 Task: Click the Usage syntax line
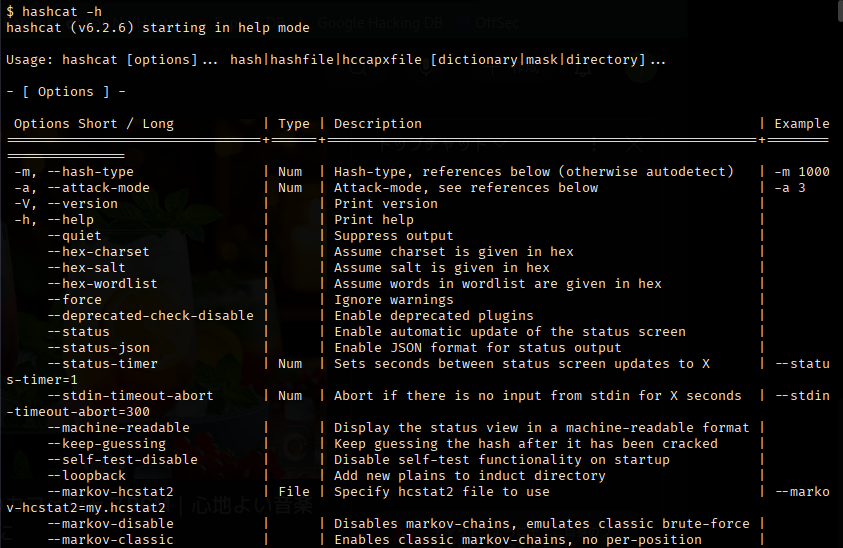click(336, 60)
